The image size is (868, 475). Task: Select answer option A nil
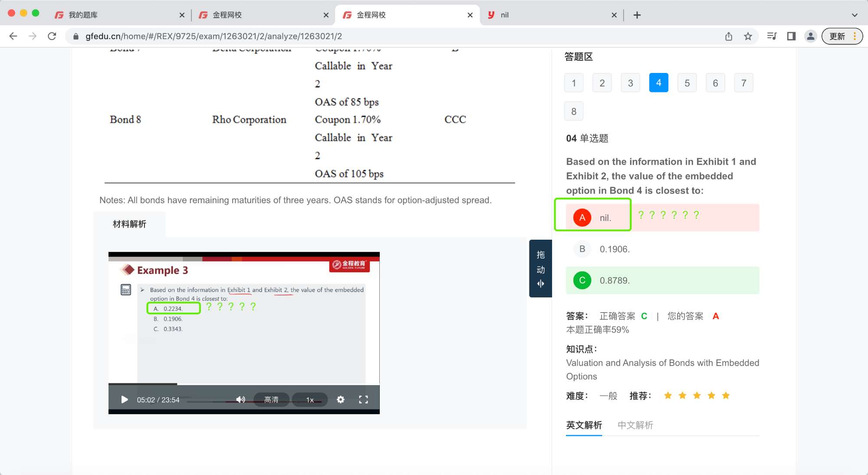(x=582, y=218)
